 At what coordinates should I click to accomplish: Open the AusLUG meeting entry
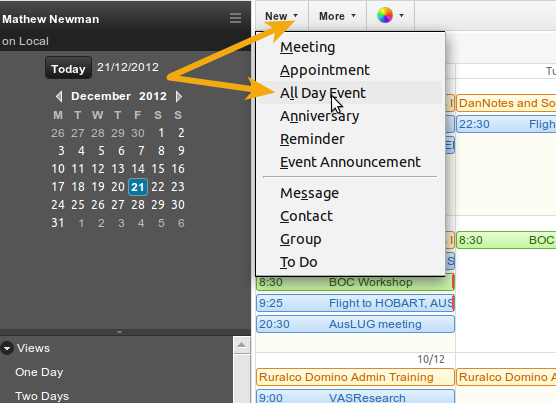tap(355, 324)
